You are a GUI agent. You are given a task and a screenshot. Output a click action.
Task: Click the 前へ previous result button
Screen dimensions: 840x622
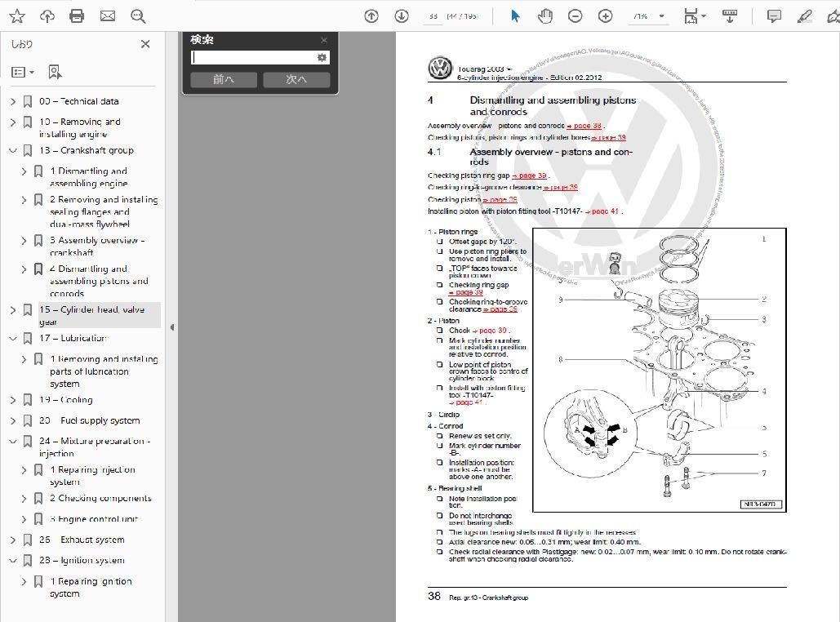point(223,79)
